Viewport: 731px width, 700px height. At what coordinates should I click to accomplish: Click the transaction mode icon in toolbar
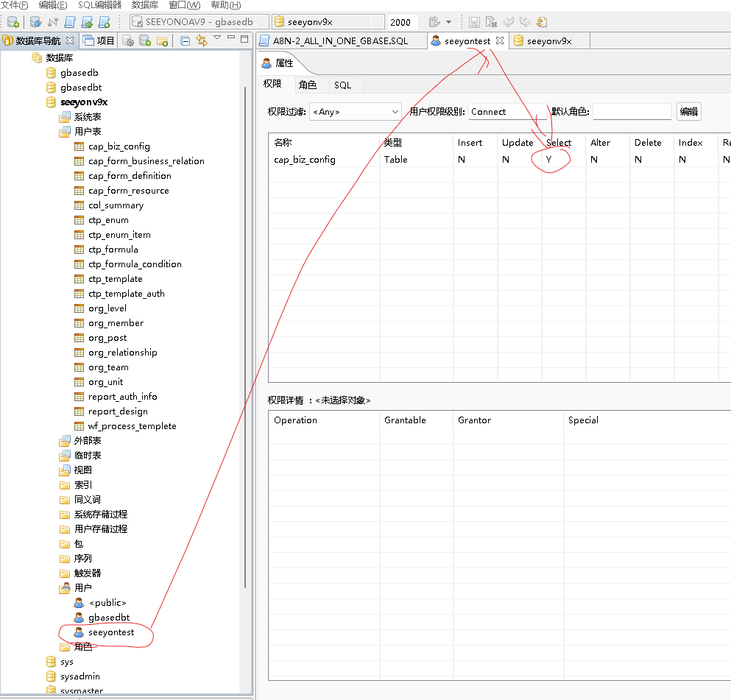[x=434, y=22]
